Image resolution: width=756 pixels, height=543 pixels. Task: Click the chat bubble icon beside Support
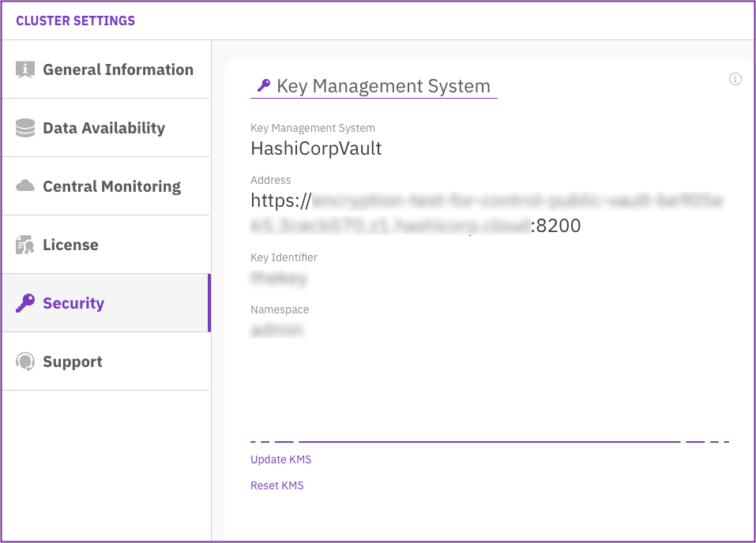click(24, 361)
